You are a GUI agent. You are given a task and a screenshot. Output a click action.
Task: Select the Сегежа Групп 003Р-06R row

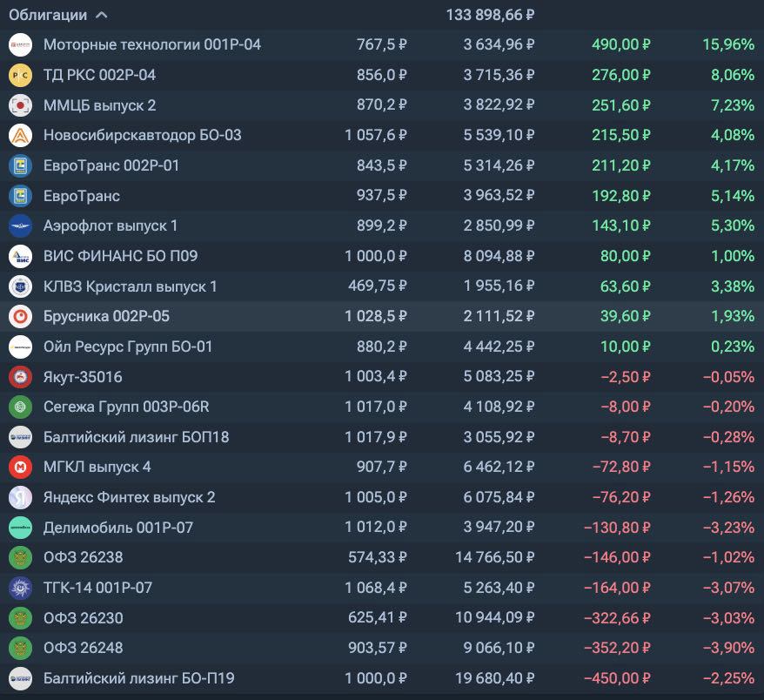[x=126, y=407]
